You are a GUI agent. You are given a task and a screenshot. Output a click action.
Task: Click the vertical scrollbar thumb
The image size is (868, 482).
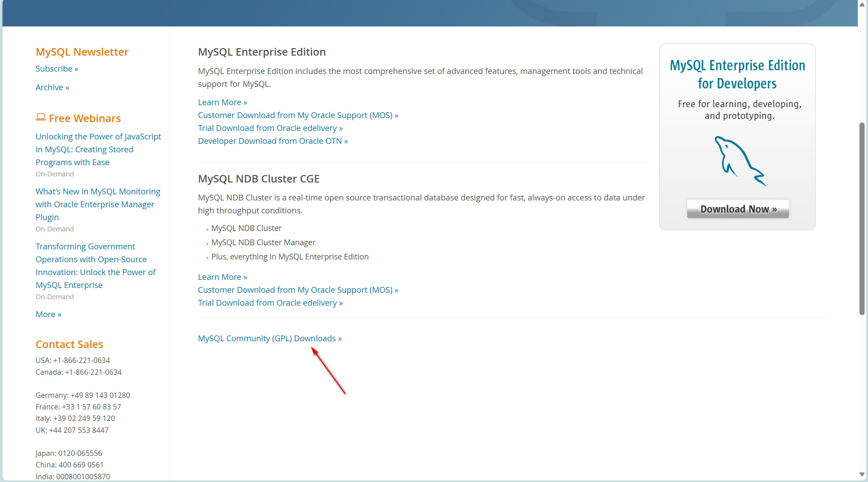(x=862, y=219)
